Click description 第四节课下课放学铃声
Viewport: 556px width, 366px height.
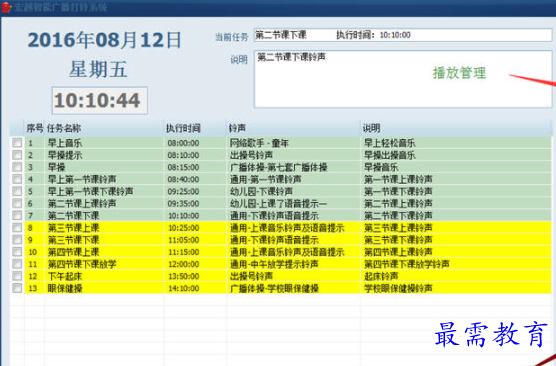(x=407, y=264)
